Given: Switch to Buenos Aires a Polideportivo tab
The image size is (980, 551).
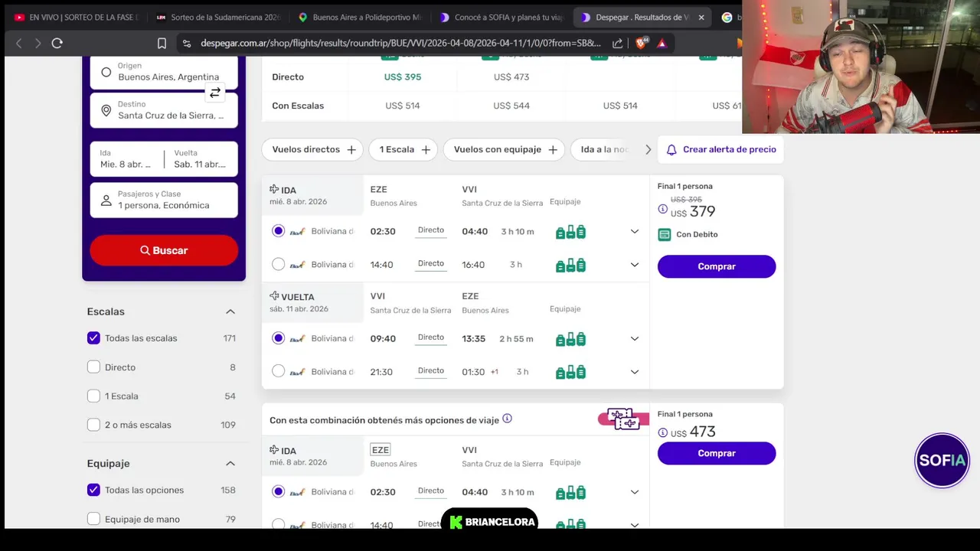Looking at the screenshot, I should point(359,17).
